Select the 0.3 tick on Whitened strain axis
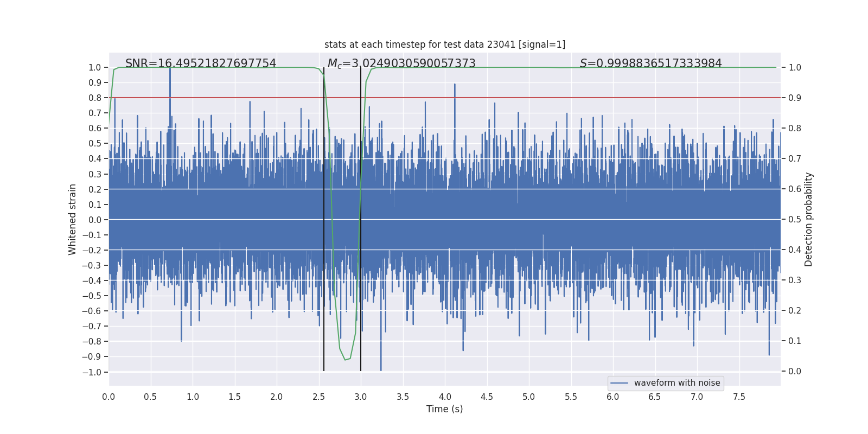 point(95,174)
